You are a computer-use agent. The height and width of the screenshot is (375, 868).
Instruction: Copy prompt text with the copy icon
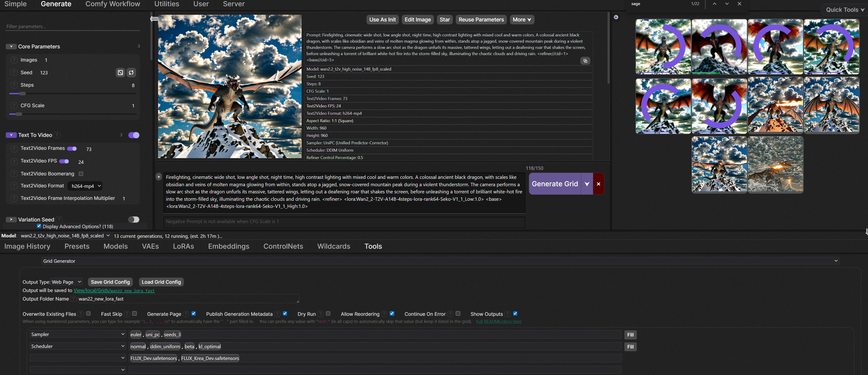585,61
